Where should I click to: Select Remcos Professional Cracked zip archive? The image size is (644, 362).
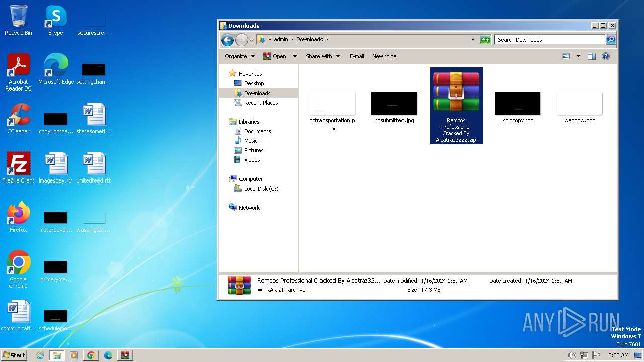456,106
